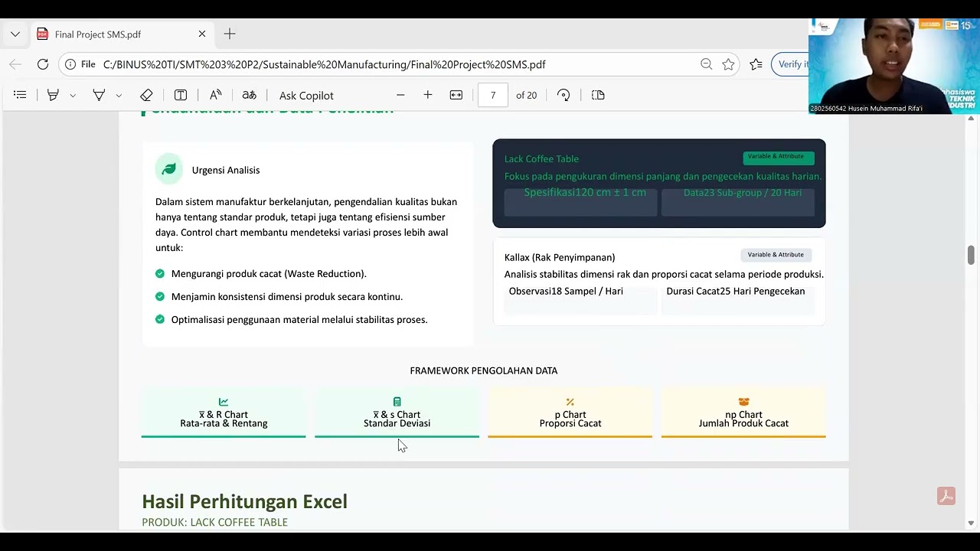Click the Durasi Cacat25 Hari Pengecekan text
Screen dimensions: 980x551
pos(736,291)
